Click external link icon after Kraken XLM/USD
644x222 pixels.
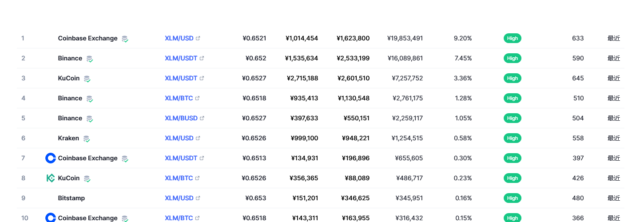tap(198, 138)
